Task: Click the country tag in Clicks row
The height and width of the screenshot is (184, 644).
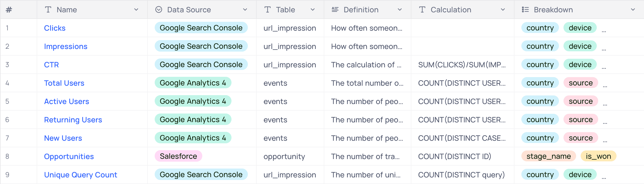Action: point(540,28)
